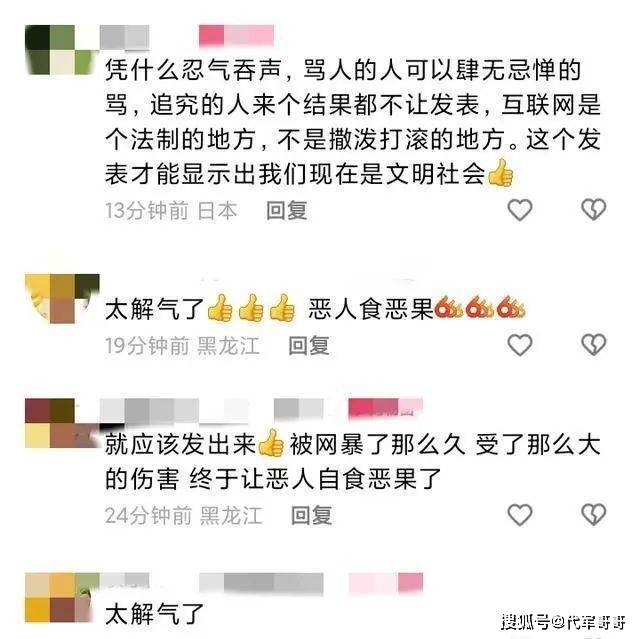Dislike the 日本 comment with broken heart
640x639 pixels.
(x=593, y=210)
